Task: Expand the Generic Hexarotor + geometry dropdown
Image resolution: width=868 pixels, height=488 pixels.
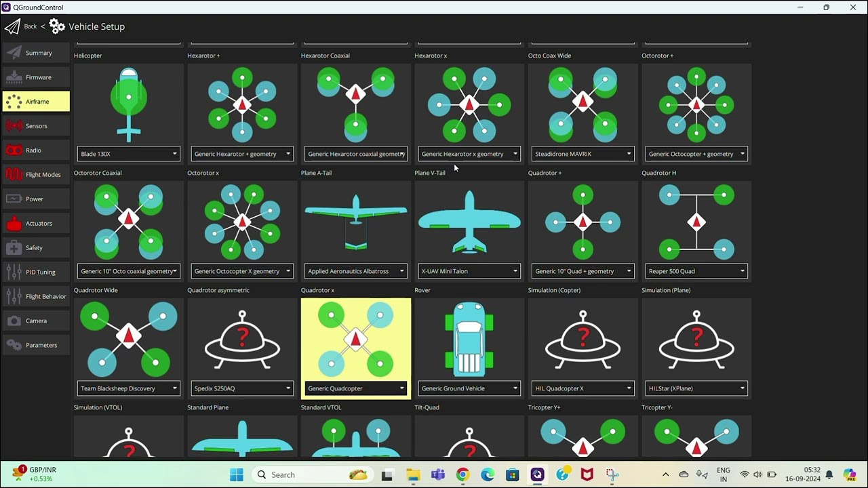Action: pyautogui.click(x=242, y=154)
